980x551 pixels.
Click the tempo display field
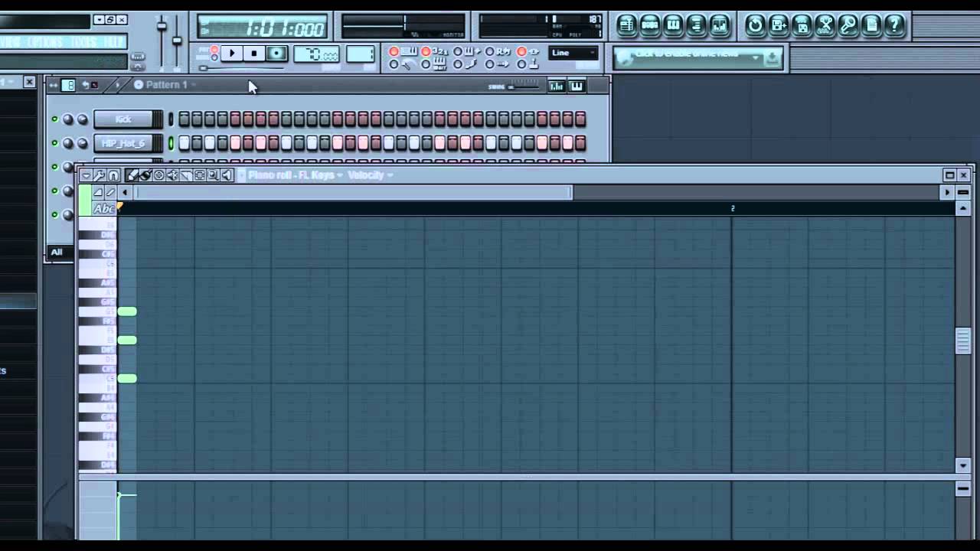[x=316, y=54]
